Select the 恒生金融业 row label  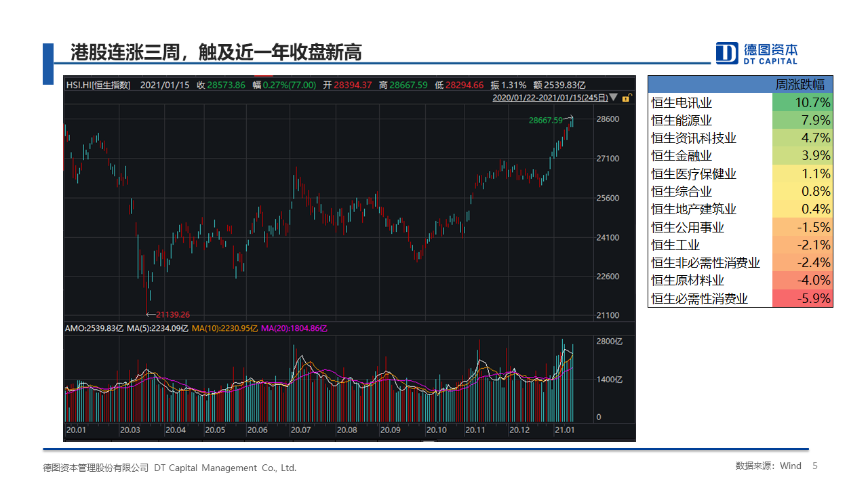pos(682,156)
